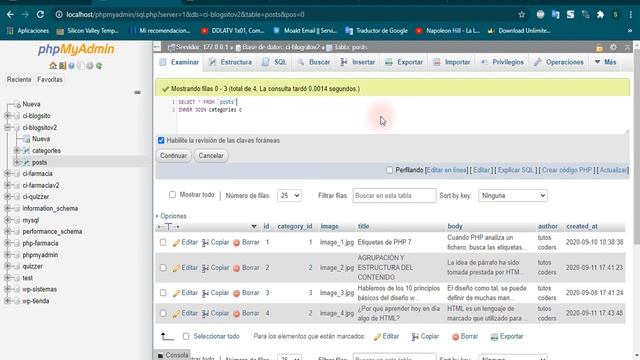Image resolution: width=640 pixels, height=360 pixels.
Task: Open the Sort by key dropdown
Action: click(x=513, y=196)
